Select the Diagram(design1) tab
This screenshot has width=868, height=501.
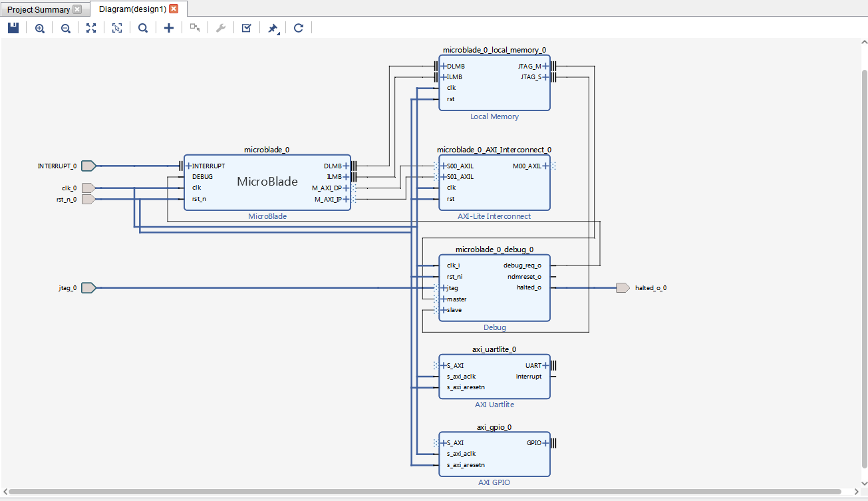click(132, 9)
